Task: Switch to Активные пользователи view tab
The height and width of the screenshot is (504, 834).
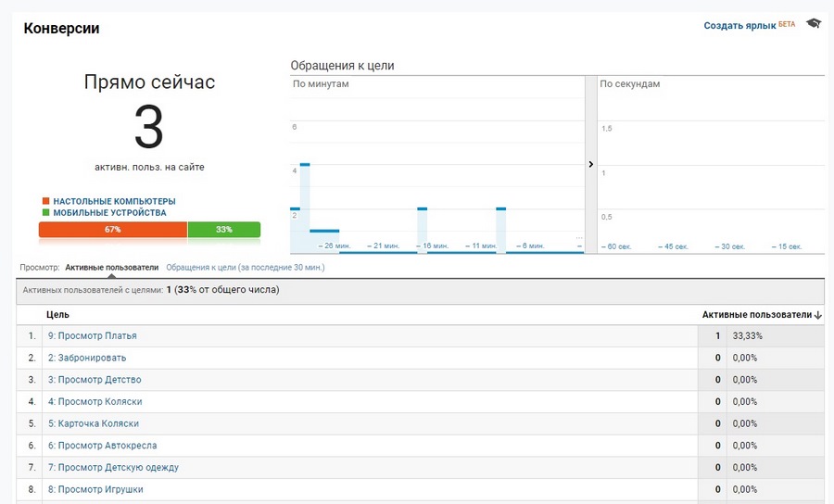Action: pos(112,268)
